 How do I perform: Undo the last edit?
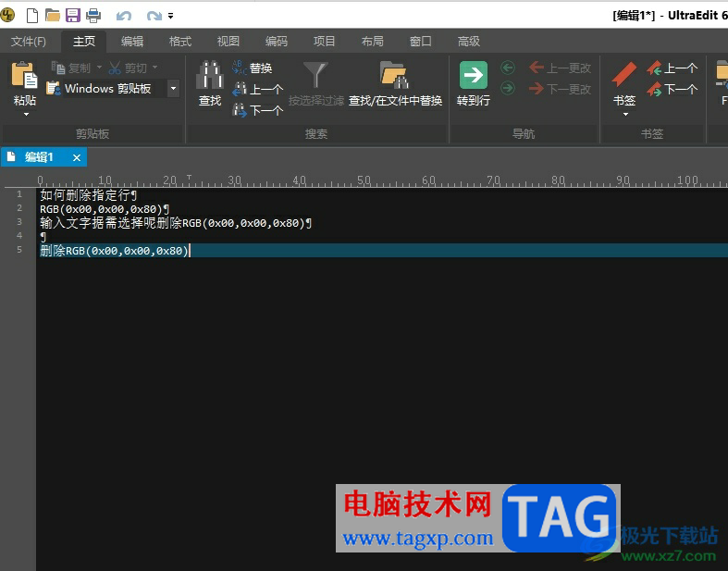(x=124, y=17)
